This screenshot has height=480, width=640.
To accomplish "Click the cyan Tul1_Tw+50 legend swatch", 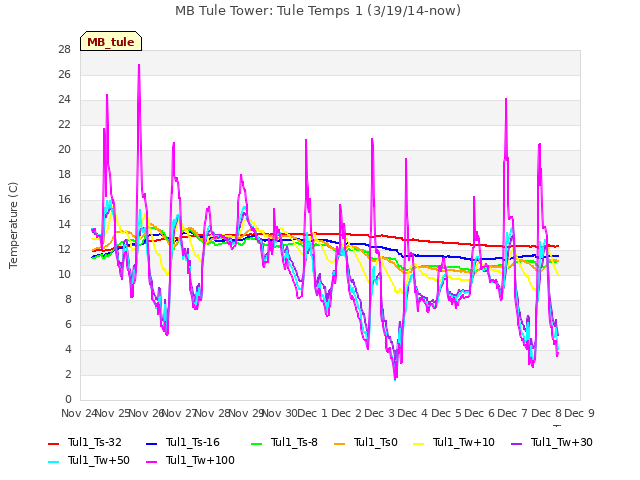I will (54, 461).
